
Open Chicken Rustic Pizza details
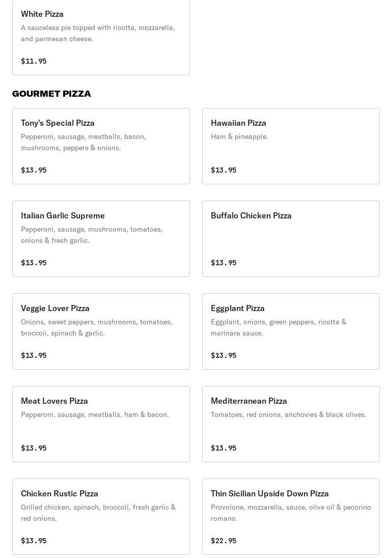pyautogui.click(x=101, y=517)
